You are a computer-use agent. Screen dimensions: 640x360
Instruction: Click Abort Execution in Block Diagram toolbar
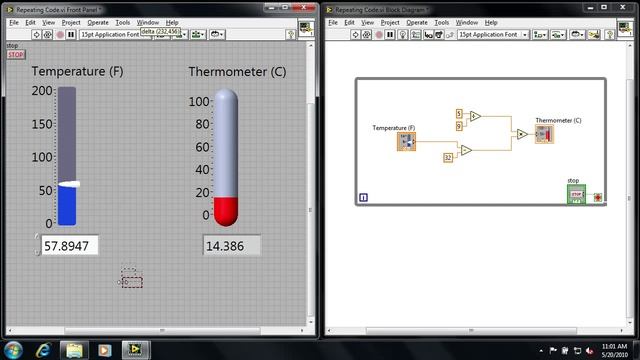(379, 35)
